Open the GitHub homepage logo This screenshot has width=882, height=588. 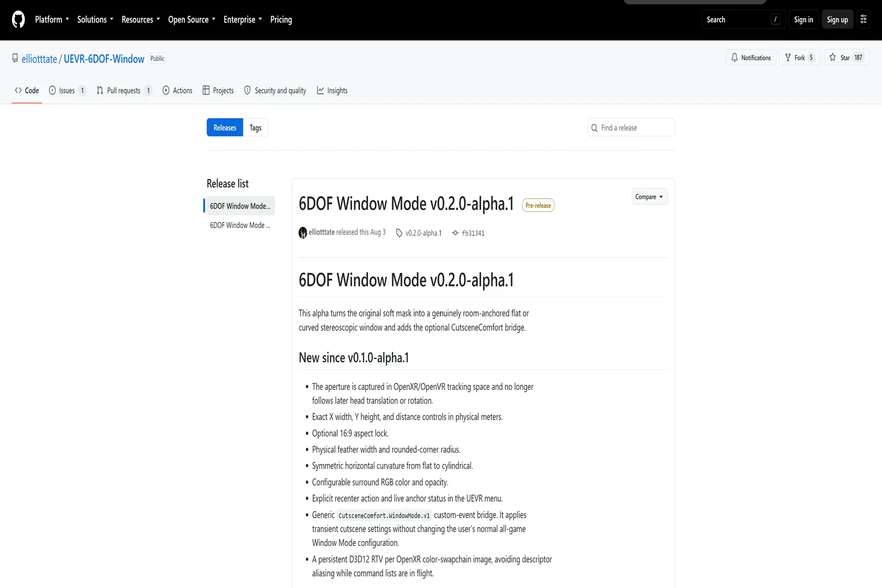(x=18, y=20)
